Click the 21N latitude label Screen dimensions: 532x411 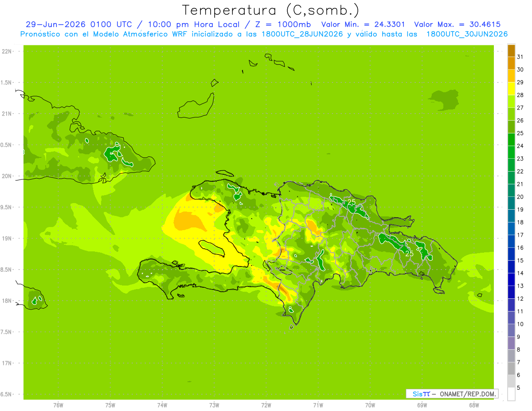(7, 114)
